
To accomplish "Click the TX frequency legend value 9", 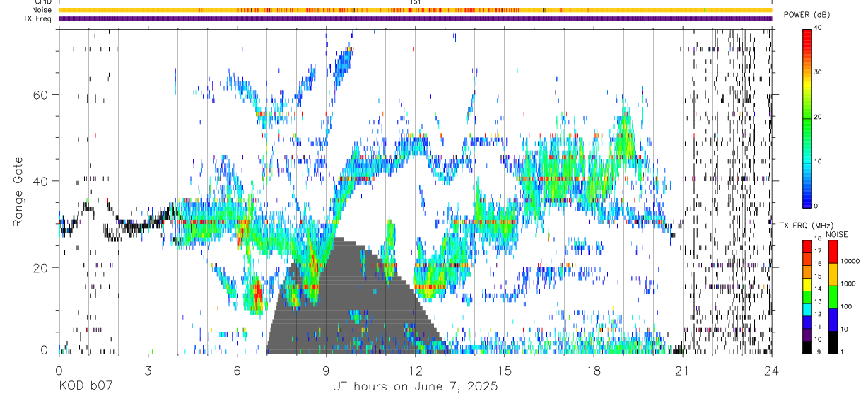I will tap(819, 351).
